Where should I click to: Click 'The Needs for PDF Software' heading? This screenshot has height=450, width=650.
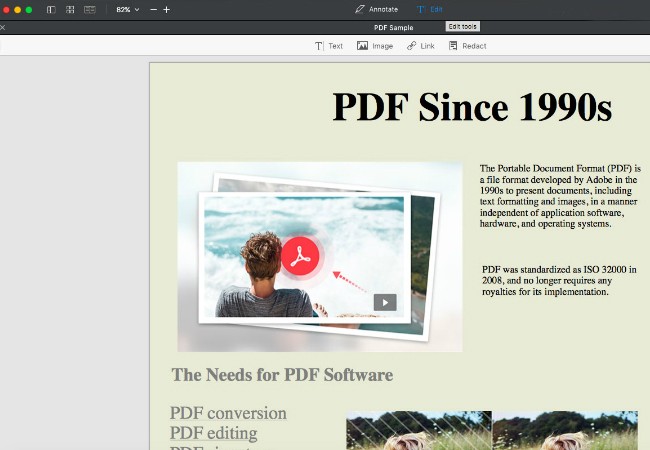coord(282,375)
